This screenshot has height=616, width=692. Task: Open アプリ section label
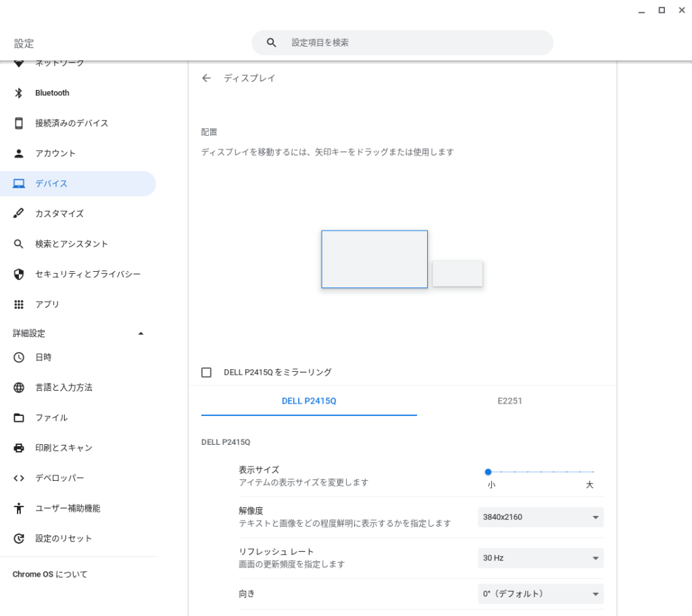(x=47, y=304)
